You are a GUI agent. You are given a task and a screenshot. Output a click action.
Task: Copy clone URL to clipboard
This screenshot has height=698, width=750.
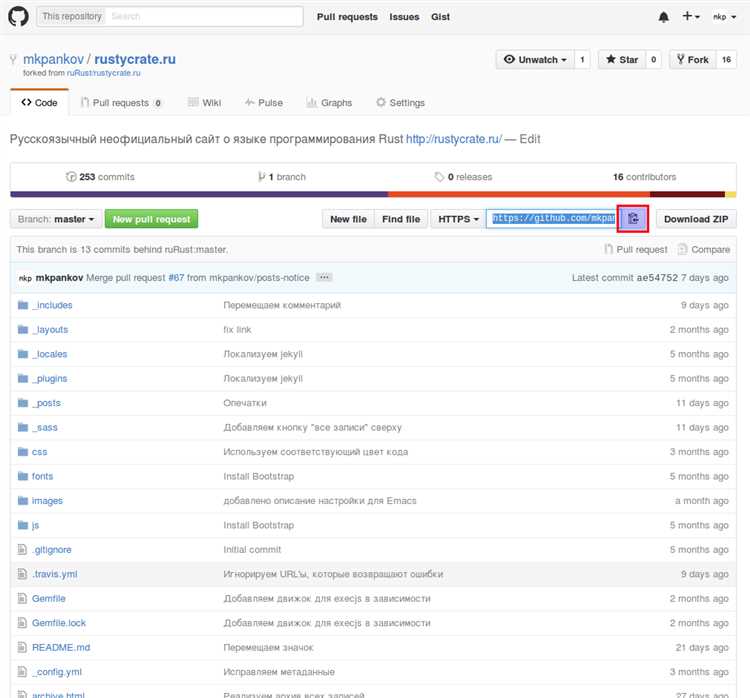click(x=633, y=219)
